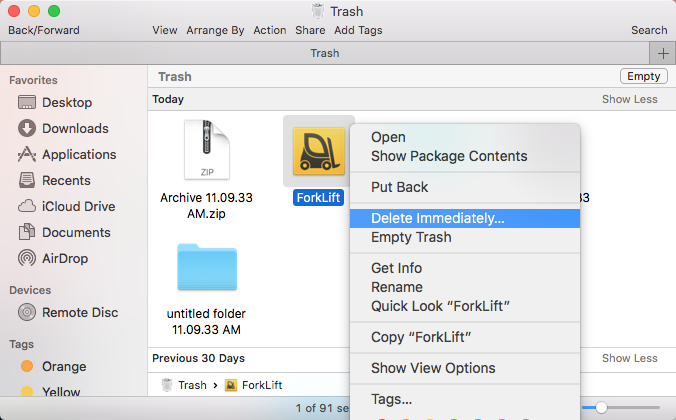Click Show Less in Previous 30 Days section

pyautogui.click(x=629, y=358)
